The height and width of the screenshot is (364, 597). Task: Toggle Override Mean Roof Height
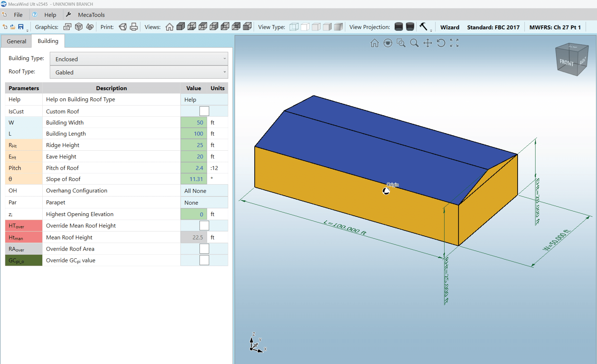pyautogui.click(x=204, y=225)
